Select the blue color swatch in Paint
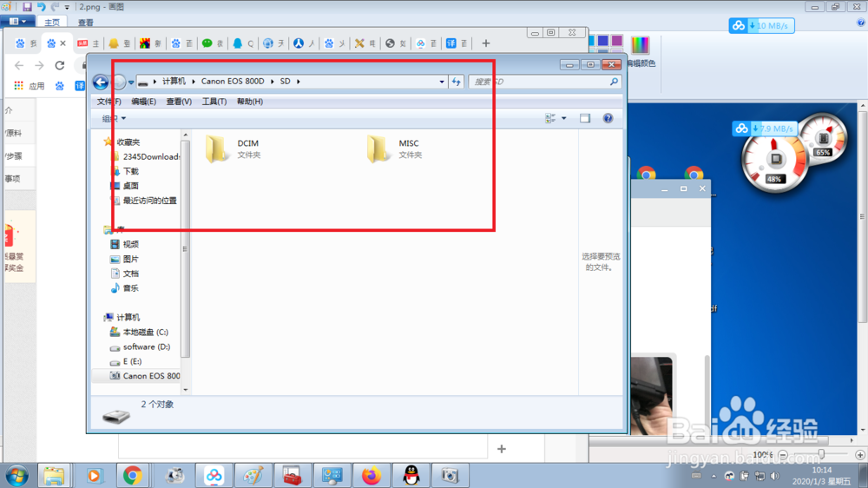Viewport: 868px width, 488px height. click(603, 41)
